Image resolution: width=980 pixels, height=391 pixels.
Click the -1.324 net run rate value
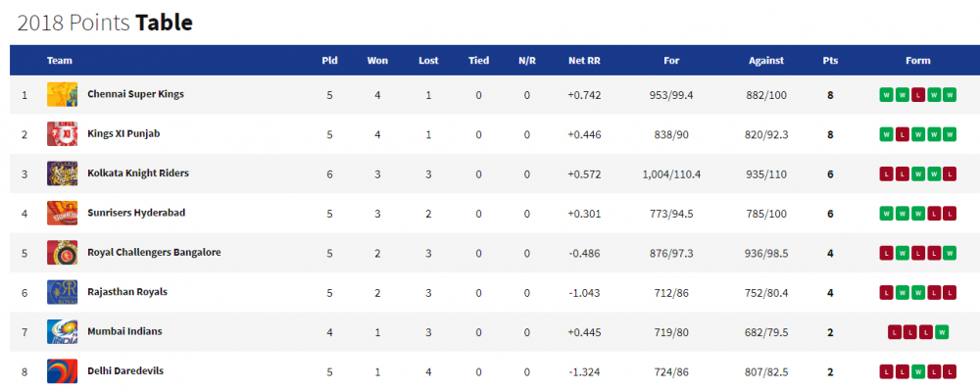click(x=584, y=371)
